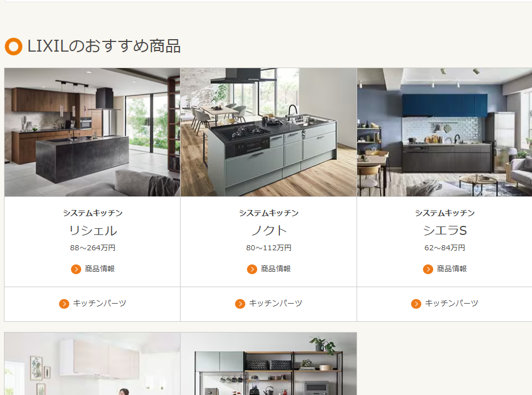Click the リシェル dark island kitchen photo

tap(93, 132)
